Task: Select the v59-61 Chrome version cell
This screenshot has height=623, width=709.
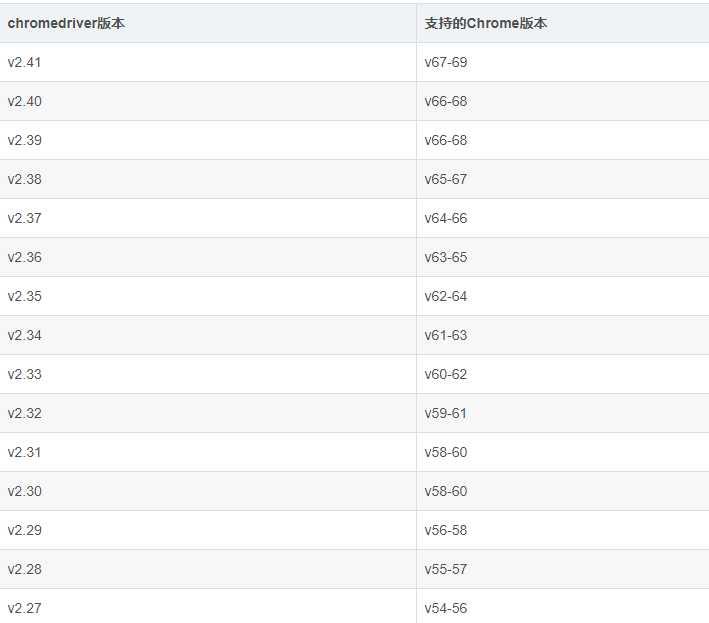Action: click(563, 413)
